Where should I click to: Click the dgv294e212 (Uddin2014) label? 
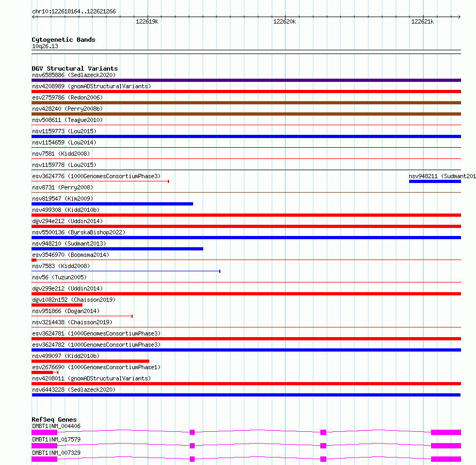(67, 221)
